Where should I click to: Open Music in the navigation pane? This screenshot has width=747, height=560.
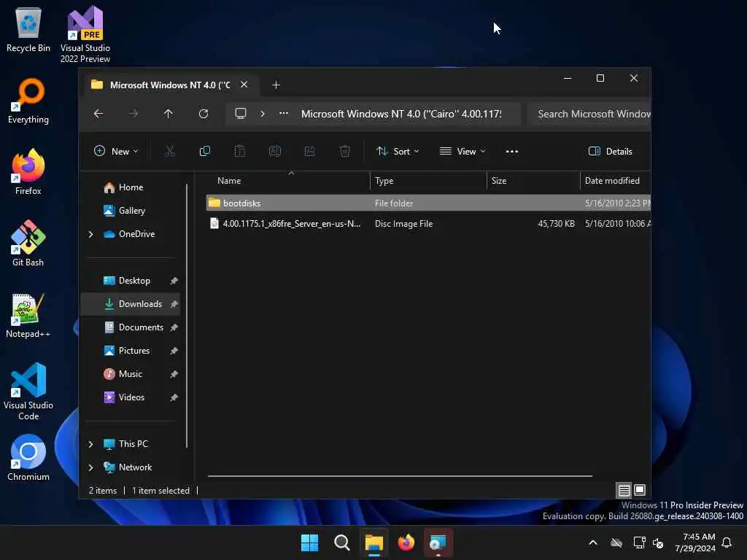131,374
